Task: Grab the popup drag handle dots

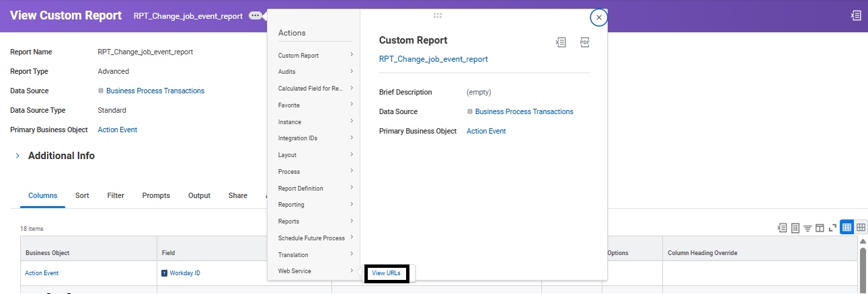Action: [438, 15]
